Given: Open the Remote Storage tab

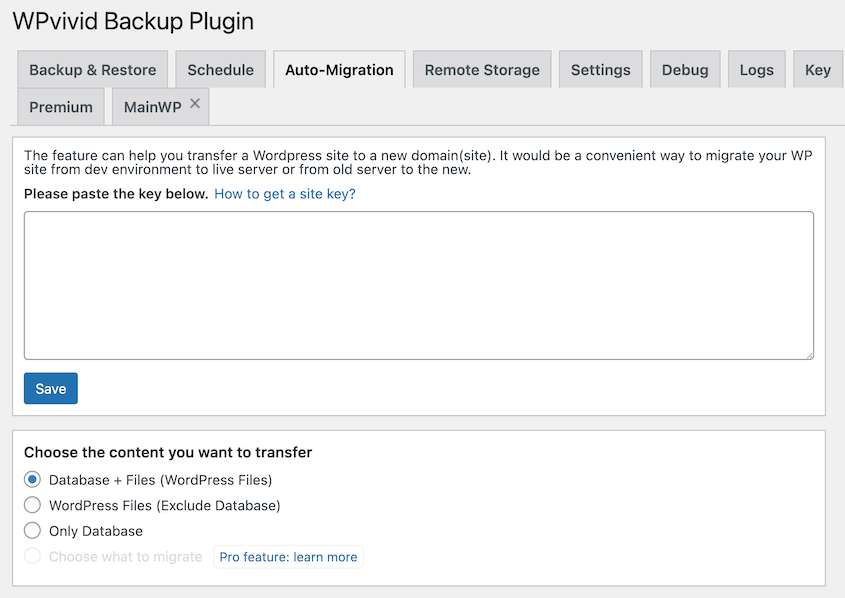Looking at the screenshot, I should coord(482,69).
